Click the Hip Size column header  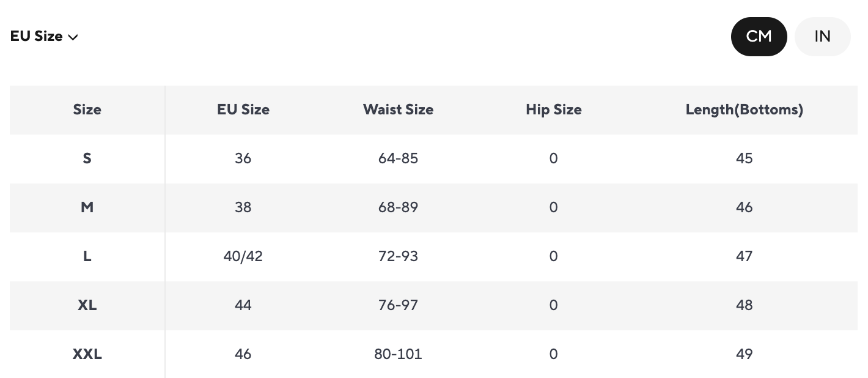553,110
